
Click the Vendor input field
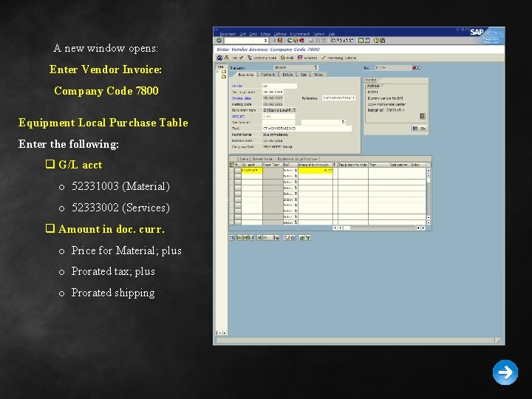point(279,86)
